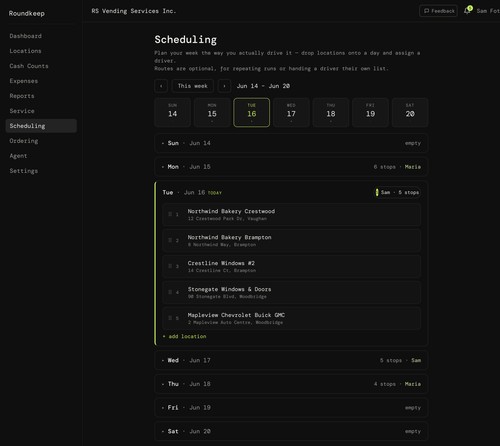Expand the Thu Jun 18 row

point(291,384)
